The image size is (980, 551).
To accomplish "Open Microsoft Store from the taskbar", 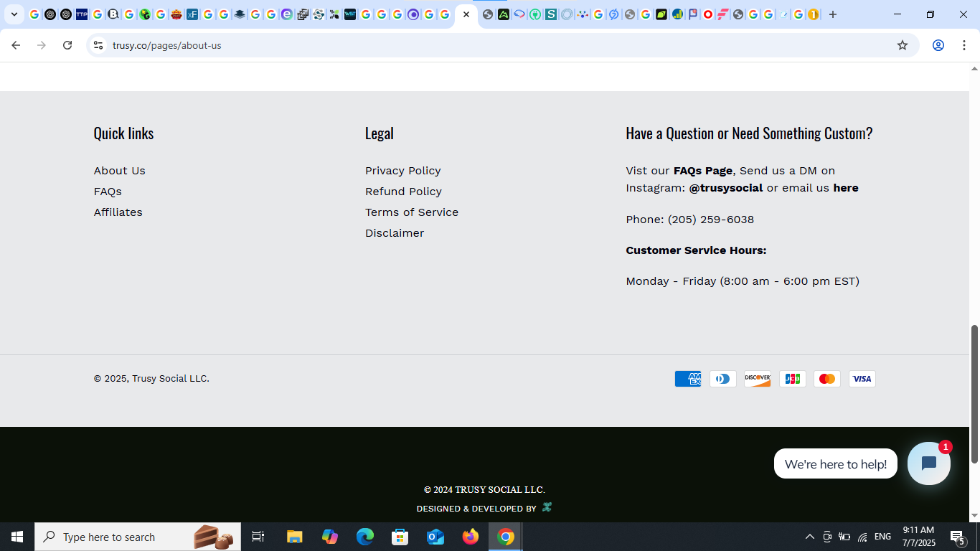I will click(400, 537).
